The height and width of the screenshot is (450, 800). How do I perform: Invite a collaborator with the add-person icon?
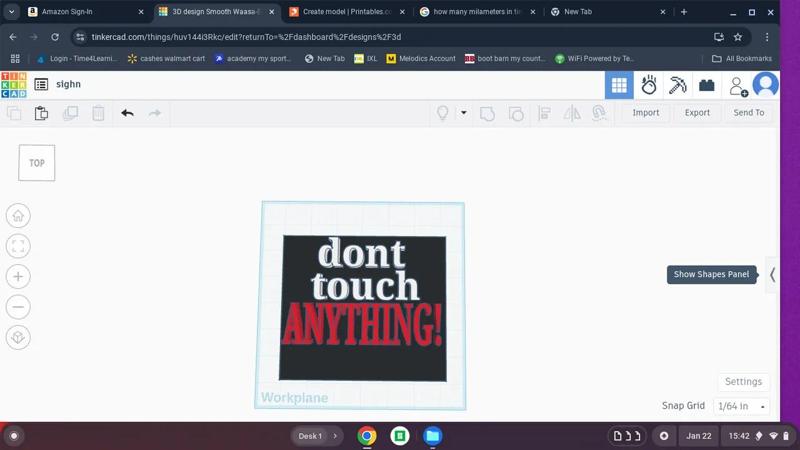pos(738,86)
